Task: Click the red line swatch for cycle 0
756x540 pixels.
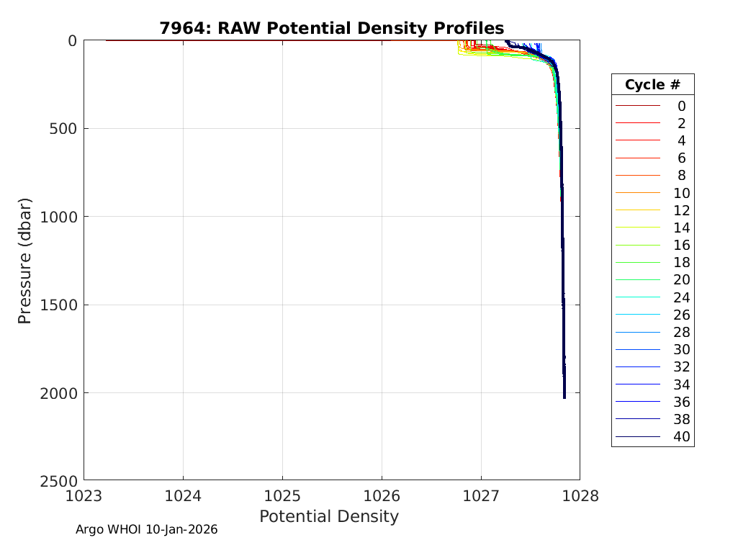Action: [x=637, y=106]
